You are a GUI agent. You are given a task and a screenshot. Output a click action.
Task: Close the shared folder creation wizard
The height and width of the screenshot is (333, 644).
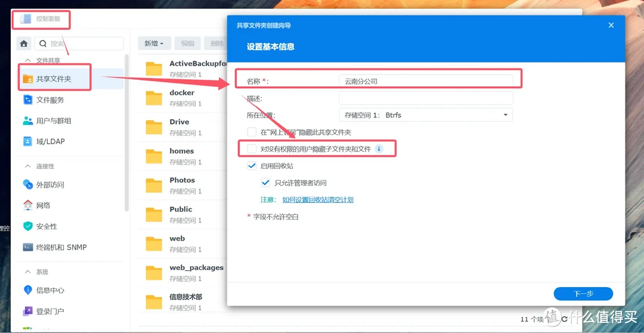coord(611,25)
